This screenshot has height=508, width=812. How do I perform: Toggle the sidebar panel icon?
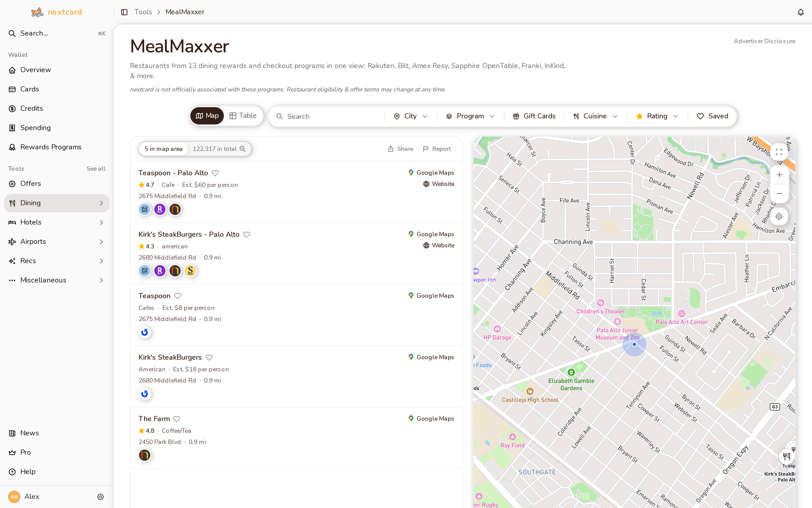[124, 12]
